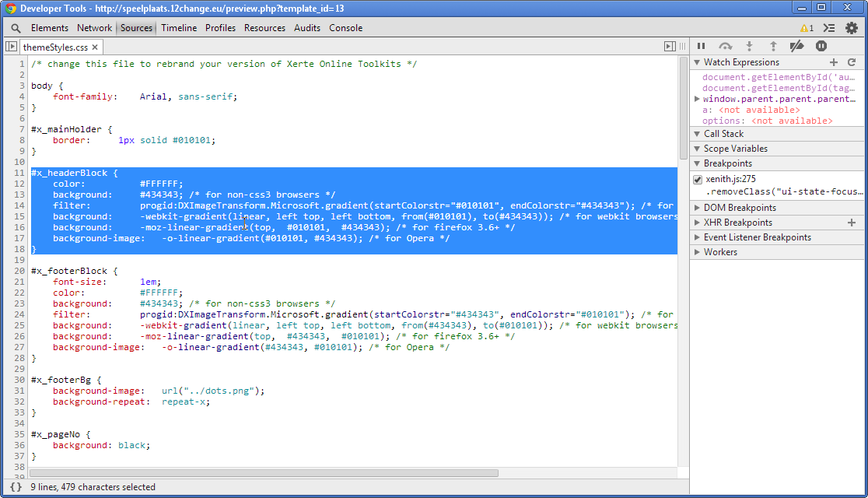Expand the XHR Breakpoints section
868x498 pixels.
697,223
